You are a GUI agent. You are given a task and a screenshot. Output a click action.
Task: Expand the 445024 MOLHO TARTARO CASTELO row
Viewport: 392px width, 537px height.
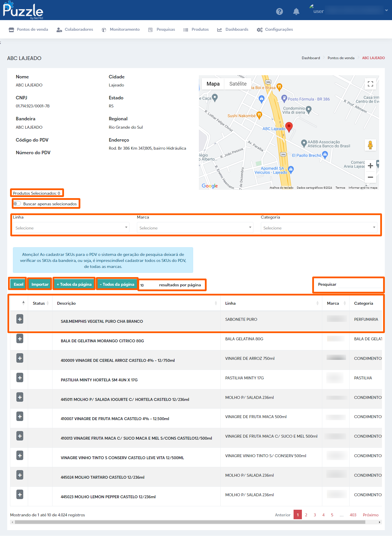point(20,475)
